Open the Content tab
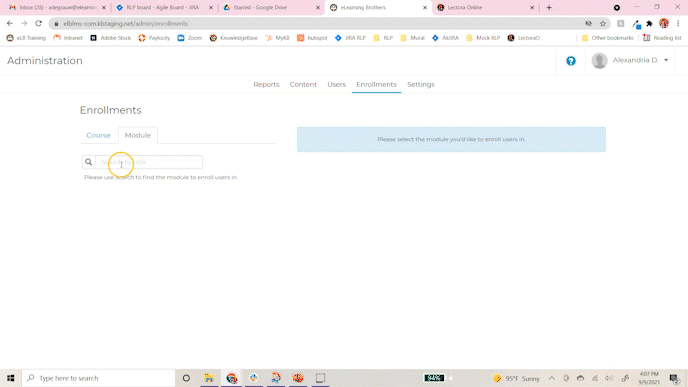 pyautogui.click(x=303, y=84)
